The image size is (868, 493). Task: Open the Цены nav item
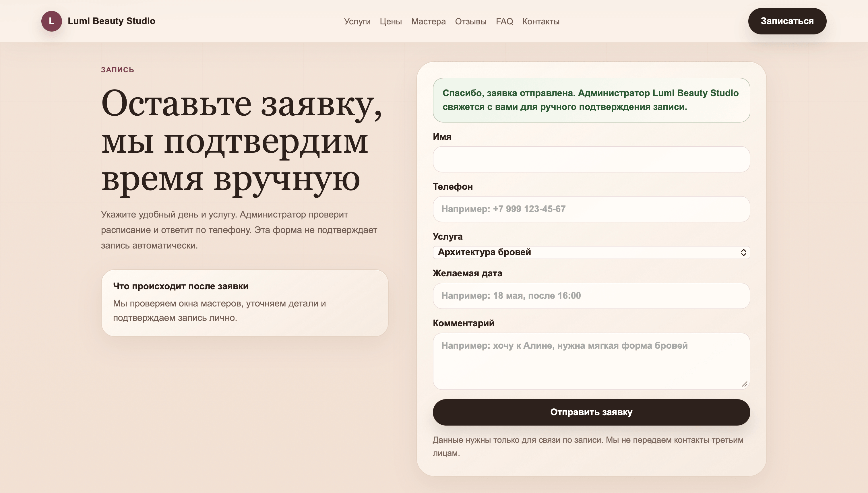pos(391,21)
